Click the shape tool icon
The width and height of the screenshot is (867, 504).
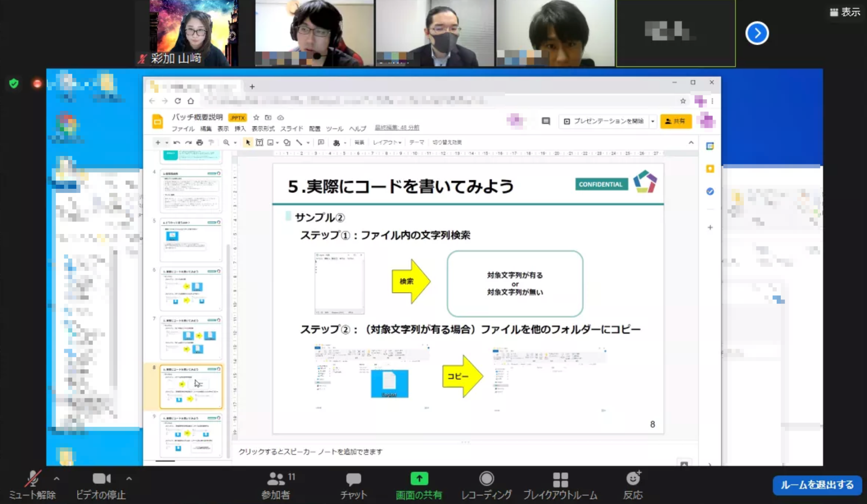coord(287,142)
